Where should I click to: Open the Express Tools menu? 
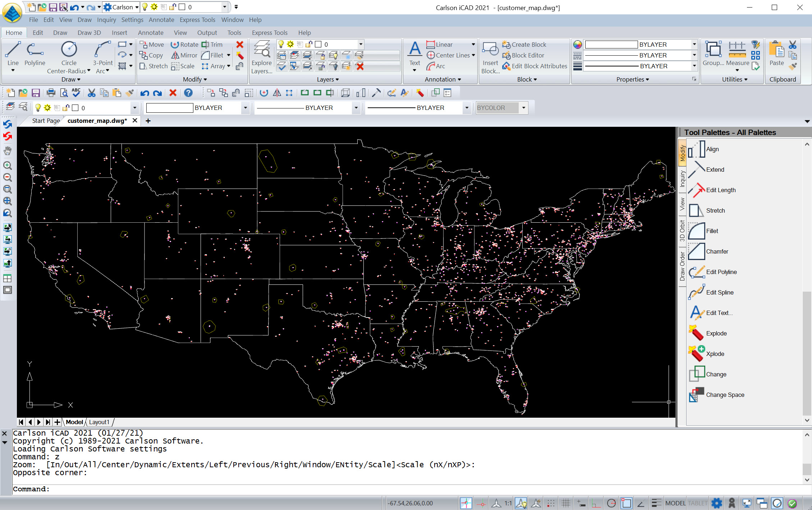coord(197,20)
